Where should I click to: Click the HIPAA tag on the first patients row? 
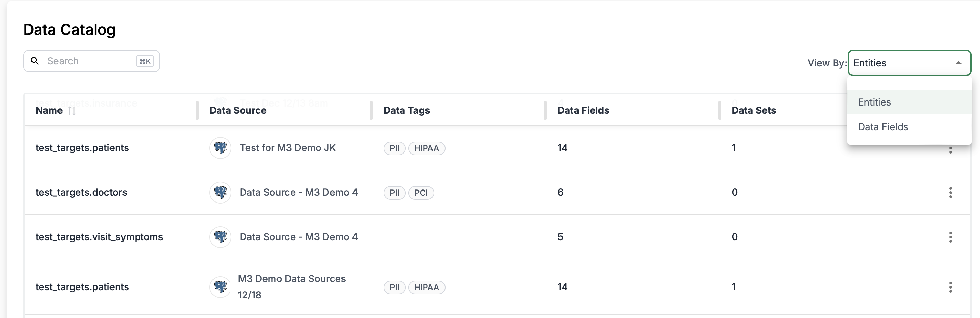426,148
